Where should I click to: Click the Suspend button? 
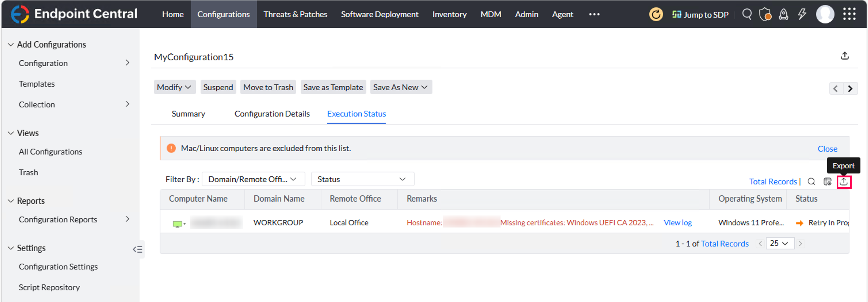point(218,87)
